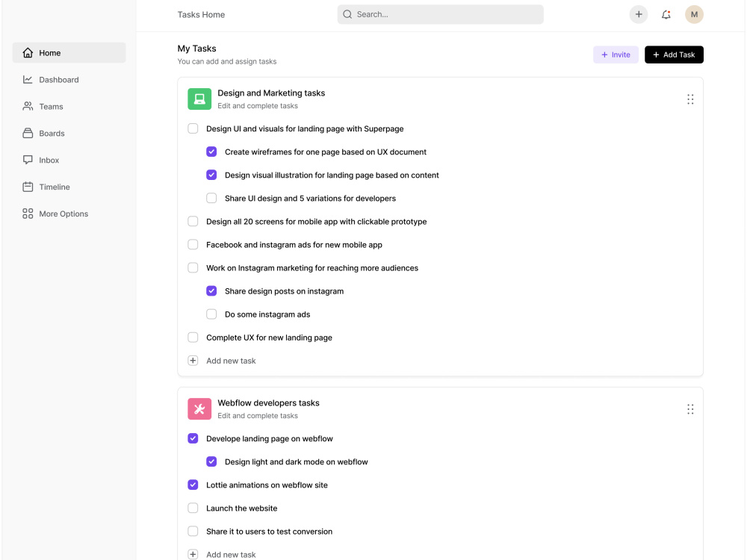Image resolution: width=747 pixels, height=560 pixels.
Task: Click Design and Marketing tasks heading
Action: (x=271, y=93)
